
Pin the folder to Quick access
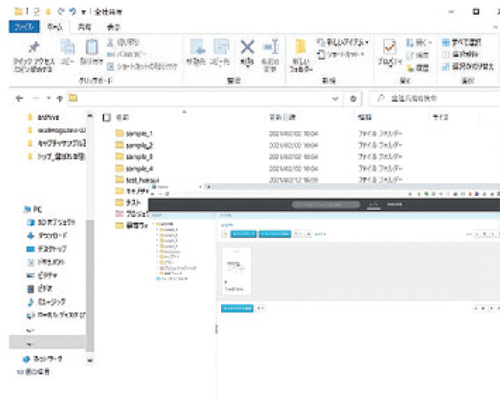34,48
